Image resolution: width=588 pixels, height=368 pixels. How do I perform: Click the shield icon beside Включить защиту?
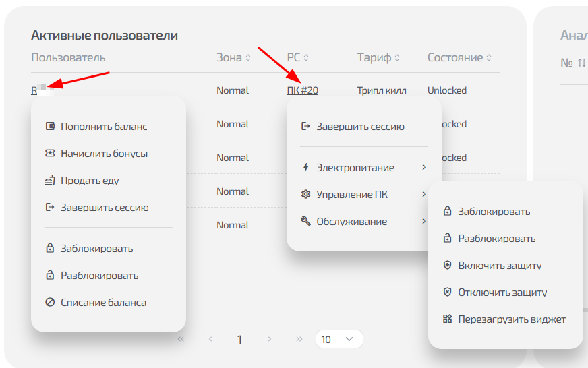tap(447, 266)
